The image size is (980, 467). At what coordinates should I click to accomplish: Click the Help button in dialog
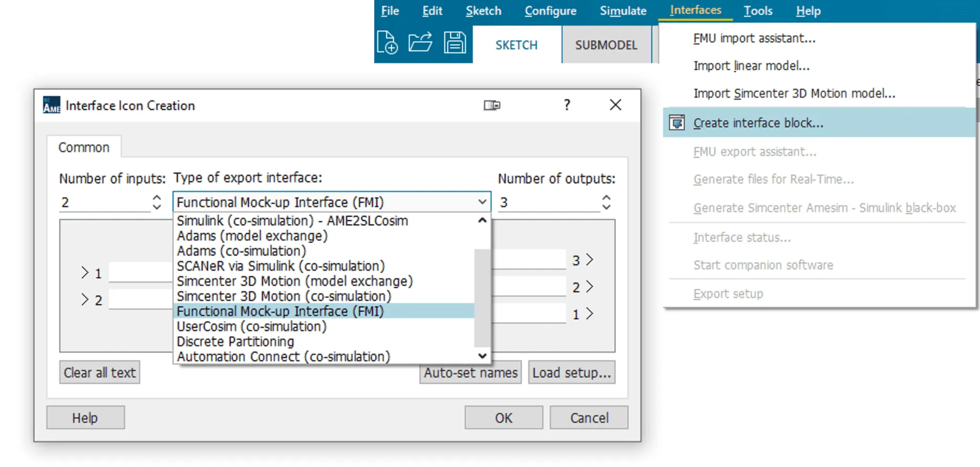point(85,418)
